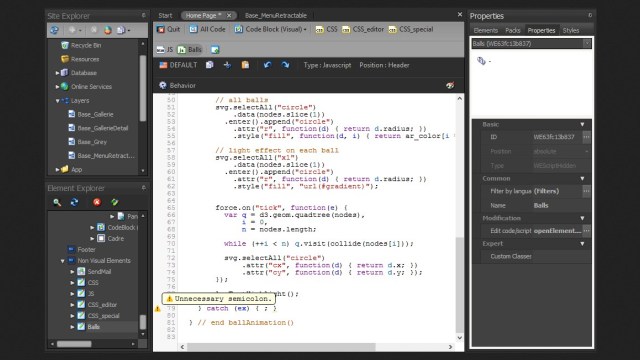Click the ellipsis button next to Filters
Image resolution: width=640 pixels, height=360 pixels.
587,191
